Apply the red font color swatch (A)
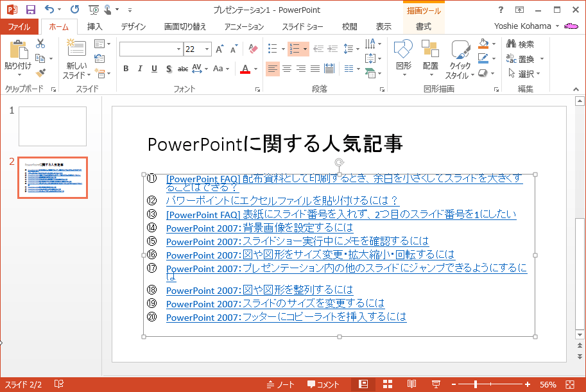The image size is (586, 392). (245, 69)
